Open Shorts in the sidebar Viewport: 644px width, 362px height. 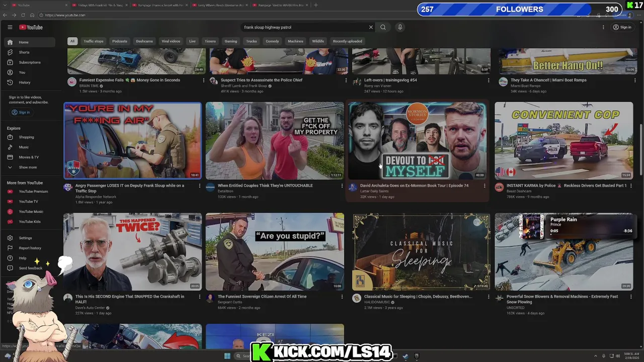(30, 52)
